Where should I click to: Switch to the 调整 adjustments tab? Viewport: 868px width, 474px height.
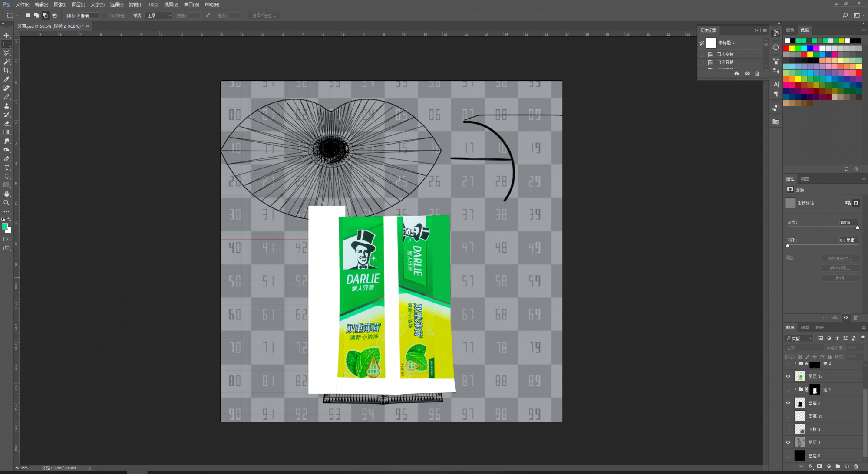(x=805, y=178)
